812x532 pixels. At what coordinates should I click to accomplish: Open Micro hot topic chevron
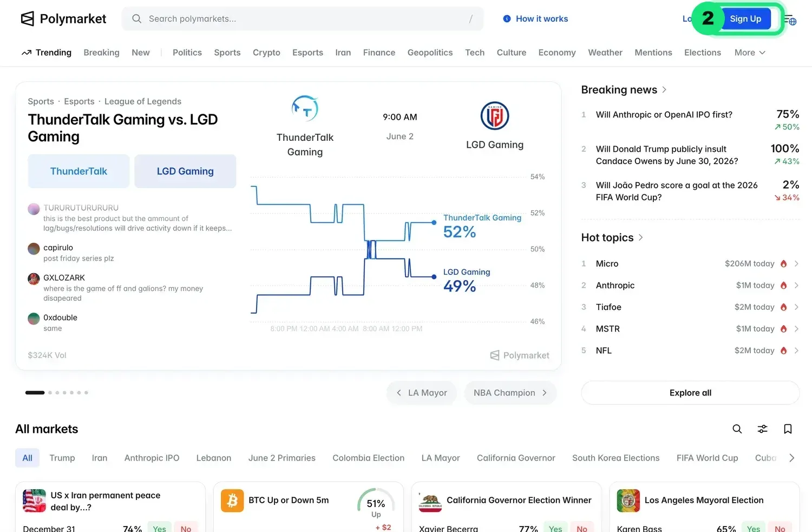tap(796, 264)
